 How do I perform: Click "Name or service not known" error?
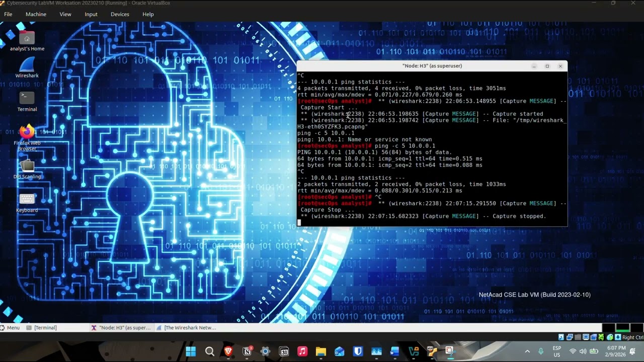[390, 140]
